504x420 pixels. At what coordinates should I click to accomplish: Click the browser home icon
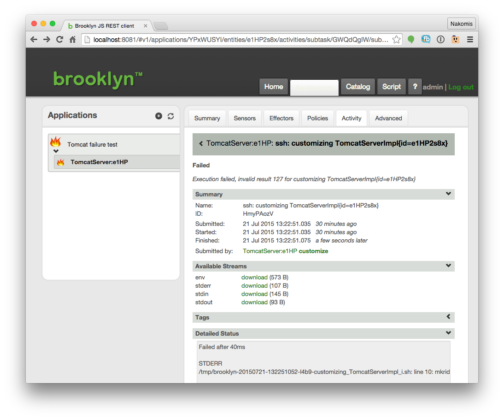pyautogui.click(x=72, y=40)
